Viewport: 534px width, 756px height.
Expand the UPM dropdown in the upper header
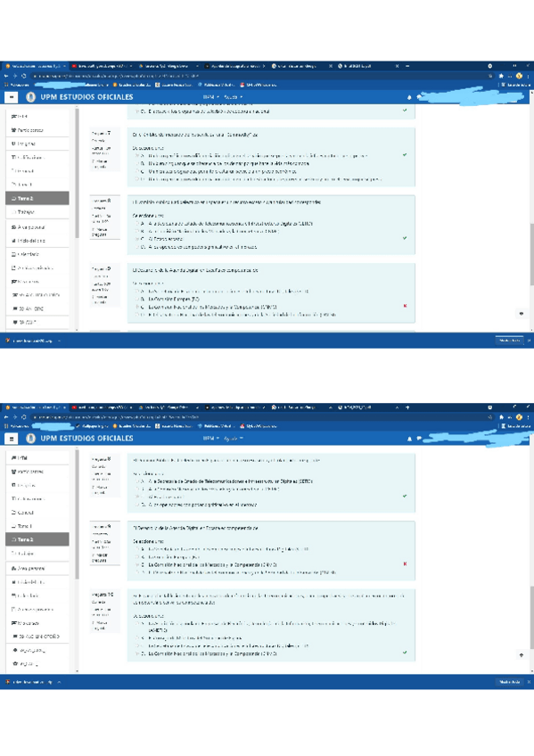(x=211, y=97)
